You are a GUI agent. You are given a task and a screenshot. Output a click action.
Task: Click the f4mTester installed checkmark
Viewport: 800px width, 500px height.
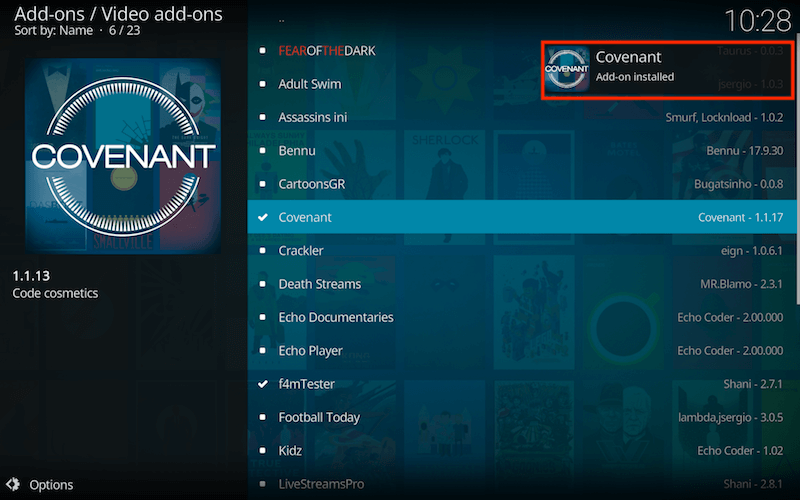coord(263,384)
